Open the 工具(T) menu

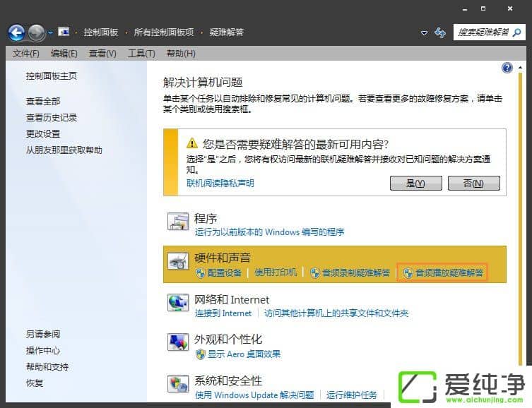pos(141,54)
